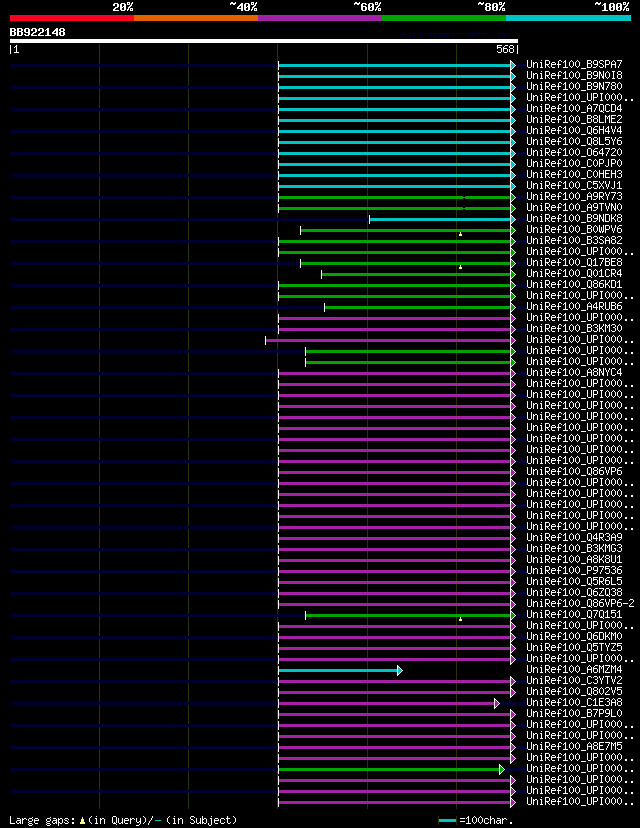Image resolution: width=640 pixels, height=828 pixels.
Task: Click the cyan 100char scale bar in legend
Action: (x=447, y=821)
